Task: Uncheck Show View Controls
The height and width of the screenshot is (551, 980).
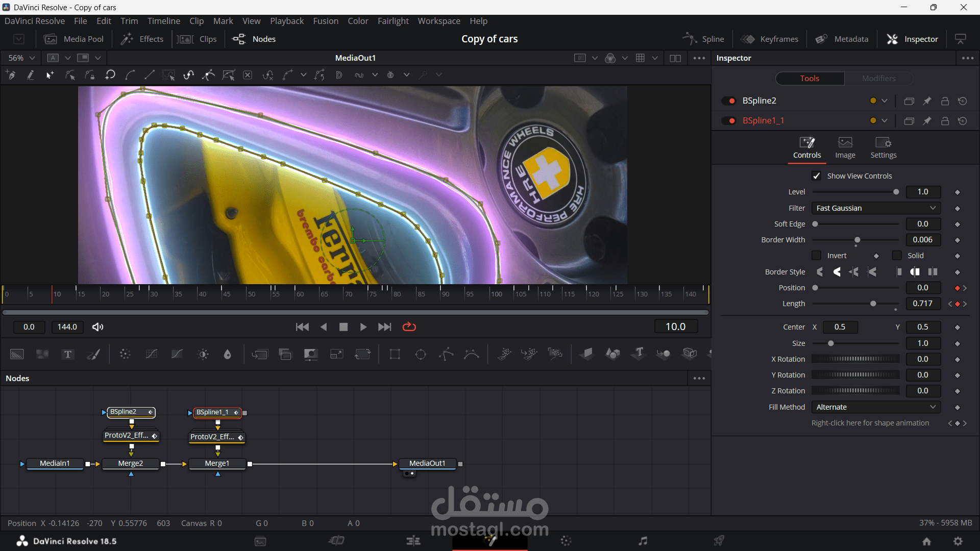Action: 817,176
